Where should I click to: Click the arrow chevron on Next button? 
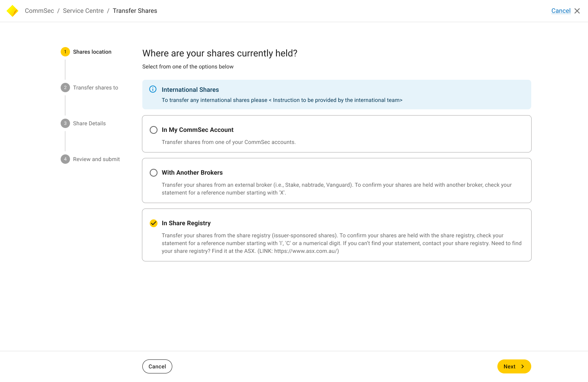coord(522,366)
